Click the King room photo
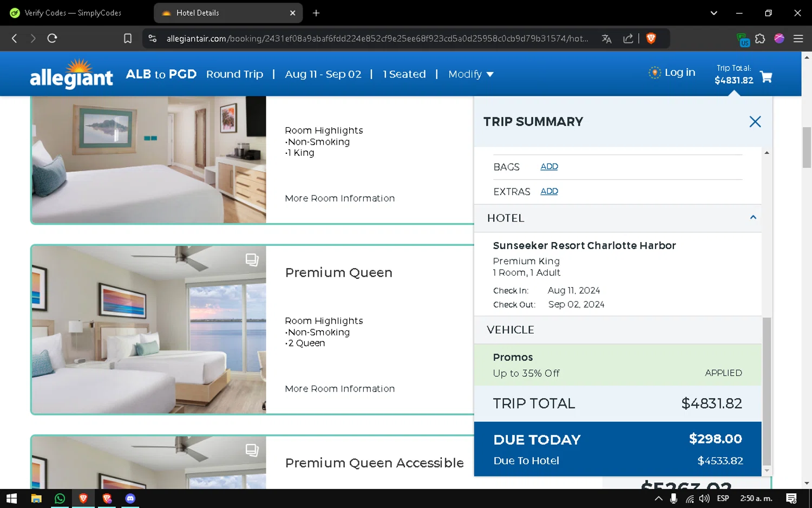The image size is (812, 508). (149, 159)
